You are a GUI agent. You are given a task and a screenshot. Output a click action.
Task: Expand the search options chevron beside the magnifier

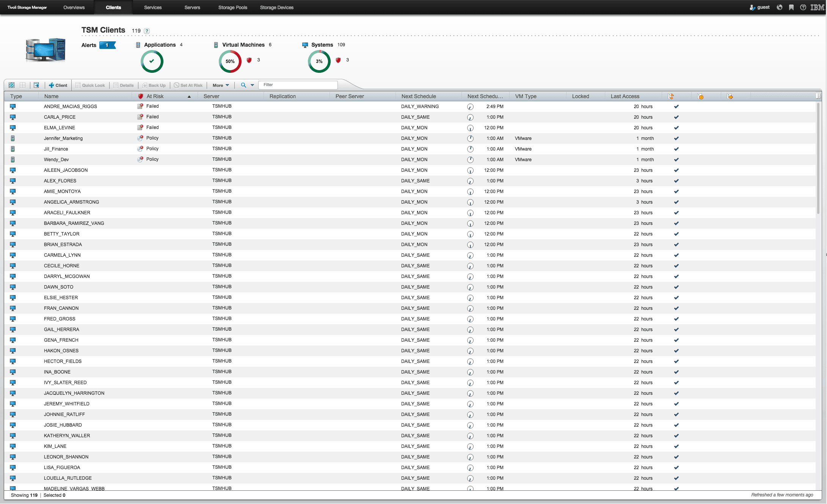(253, 85)
